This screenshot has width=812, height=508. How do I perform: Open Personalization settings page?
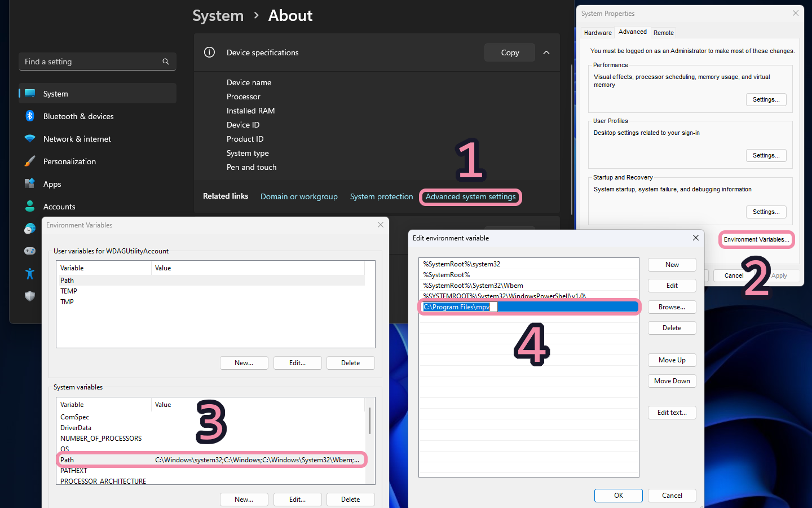click(x=98, y=161)
